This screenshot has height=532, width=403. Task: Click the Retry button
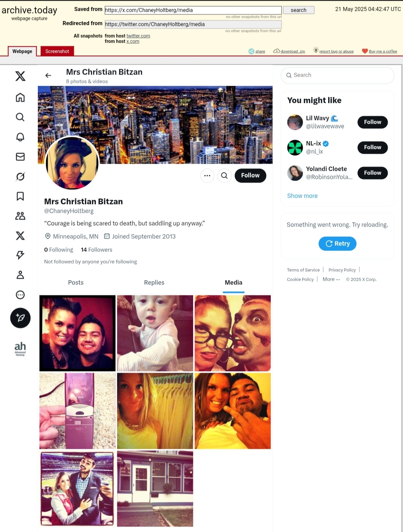pyautogui.click(x=338, y=244)
